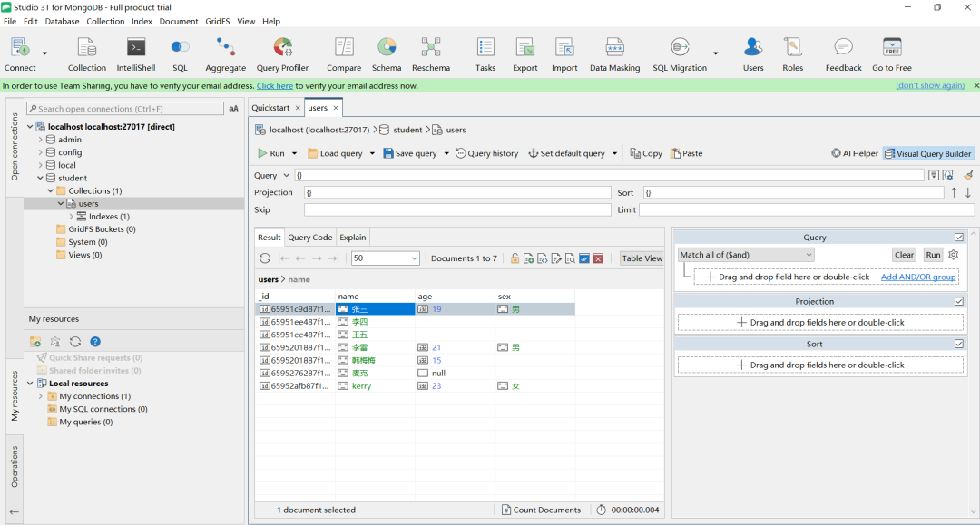Viewport: 980px width, 525px height.
Task: Refresh the result set
Action: 265,258
